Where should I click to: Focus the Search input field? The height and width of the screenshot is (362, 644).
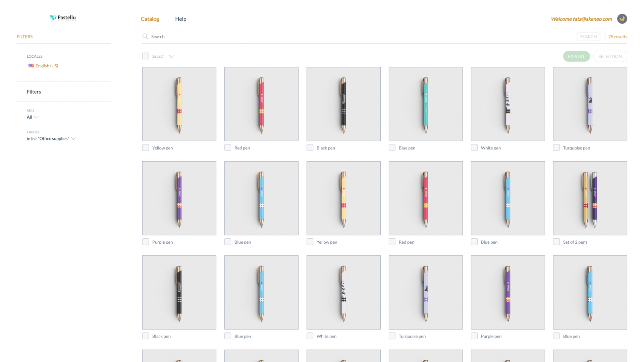335,37
